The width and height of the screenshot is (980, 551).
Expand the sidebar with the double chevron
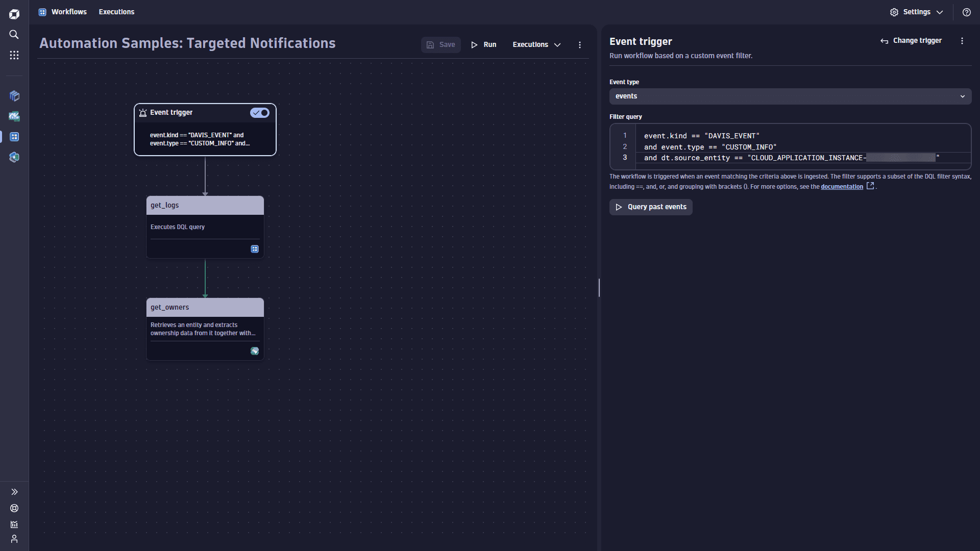coord(14,492)
